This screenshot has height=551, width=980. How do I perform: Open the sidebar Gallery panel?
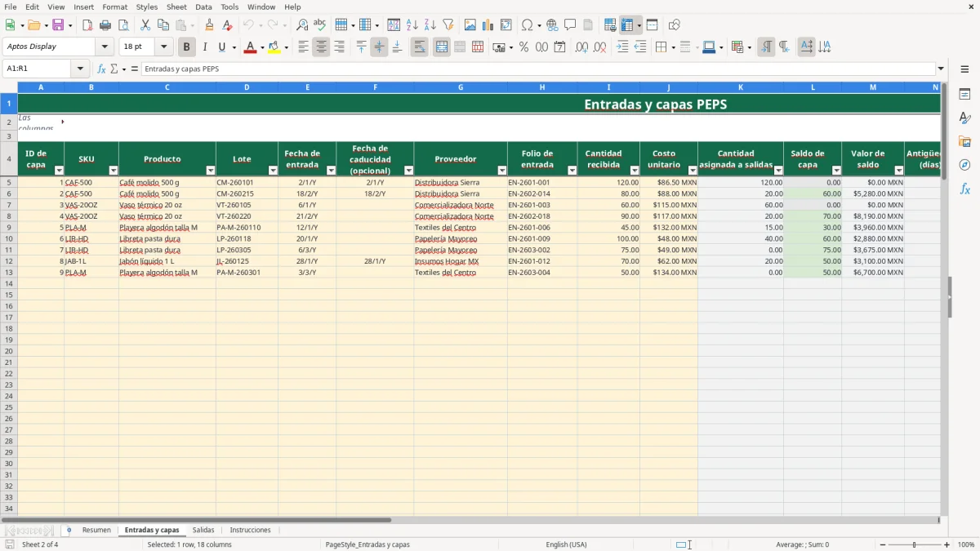964,141
